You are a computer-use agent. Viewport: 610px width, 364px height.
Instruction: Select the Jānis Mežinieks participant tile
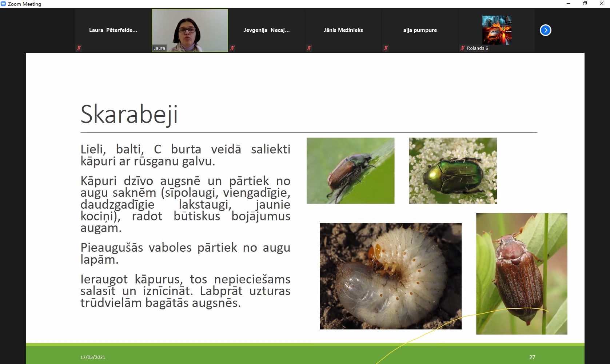point(343,30)
